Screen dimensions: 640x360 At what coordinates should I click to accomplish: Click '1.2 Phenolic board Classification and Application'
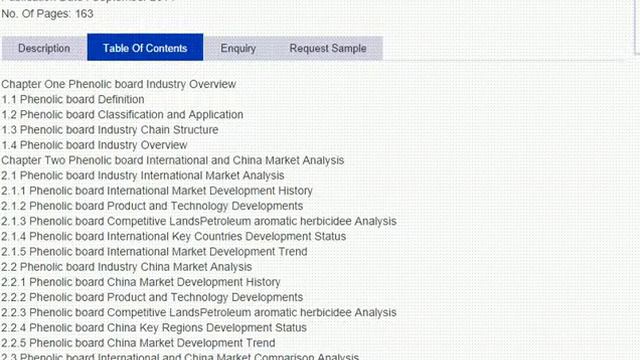click(122, 115)
